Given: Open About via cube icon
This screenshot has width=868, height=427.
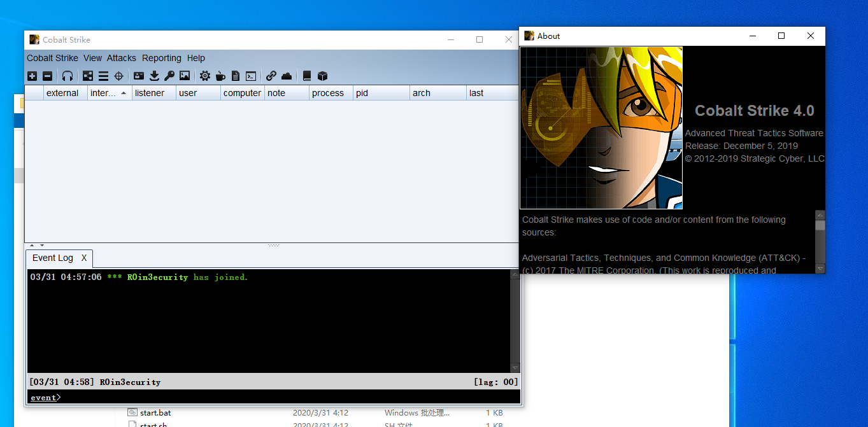Looking at the screenshot, I should [322, 76].
